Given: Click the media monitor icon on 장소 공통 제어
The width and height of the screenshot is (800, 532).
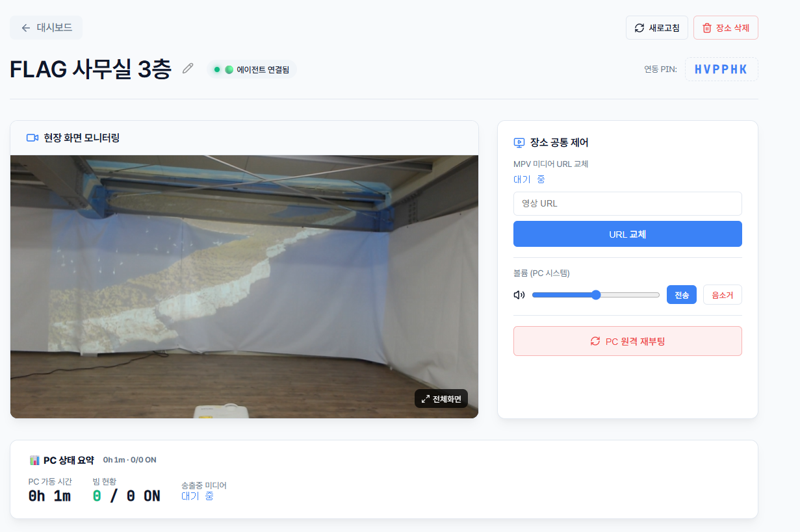Looking at the screenshot, I should click(x=520, y=142).
